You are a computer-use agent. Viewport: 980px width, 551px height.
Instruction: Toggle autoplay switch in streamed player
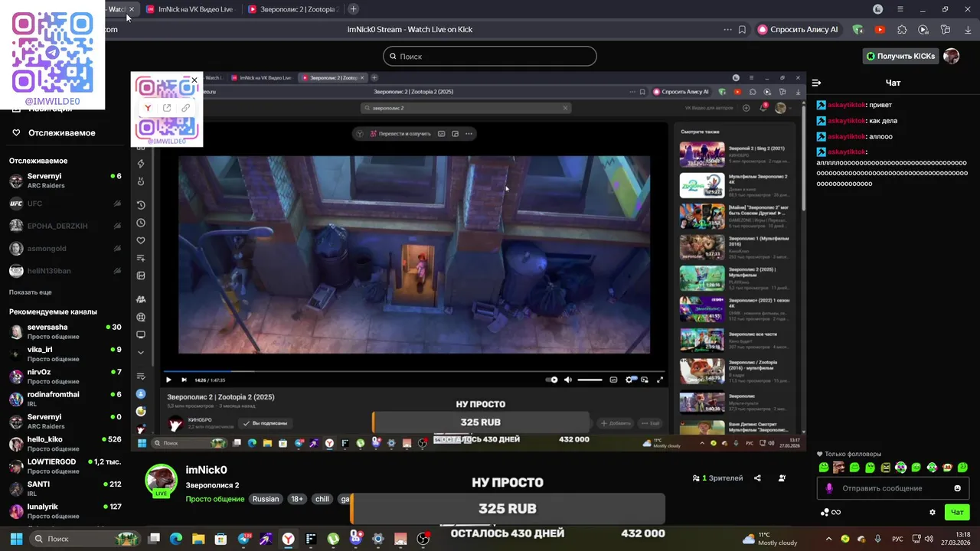tap(552, 380)
